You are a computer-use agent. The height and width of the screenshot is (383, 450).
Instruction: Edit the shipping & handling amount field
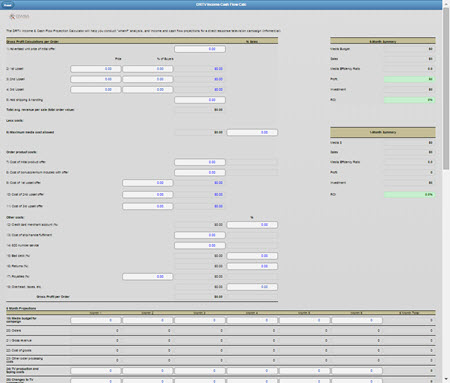pos(200,100)
